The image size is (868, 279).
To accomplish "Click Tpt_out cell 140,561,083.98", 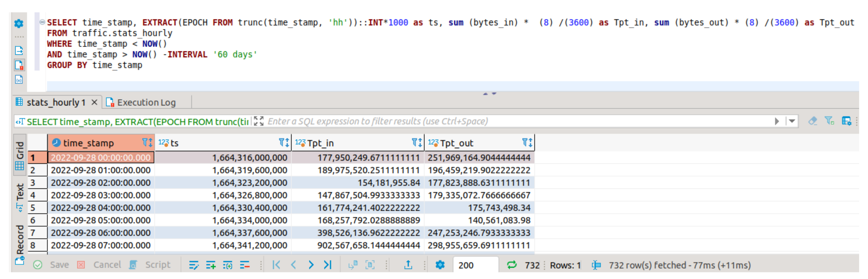I will [x=480, y=220].
